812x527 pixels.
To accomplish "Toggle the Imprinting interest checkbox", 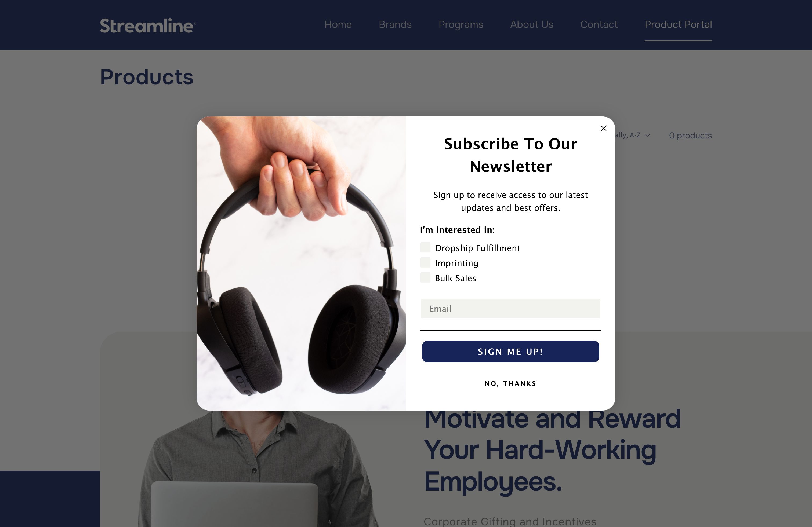I will [426, 263].
